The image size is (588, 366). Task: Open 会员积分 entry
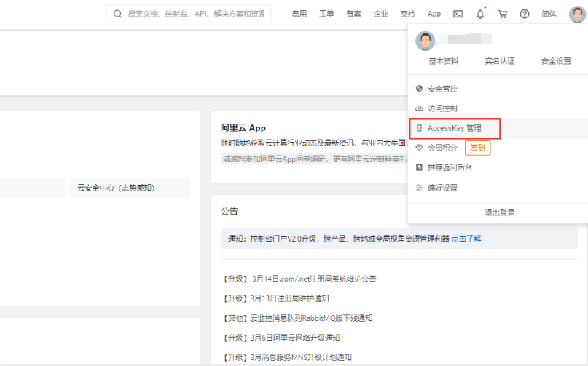442,148
